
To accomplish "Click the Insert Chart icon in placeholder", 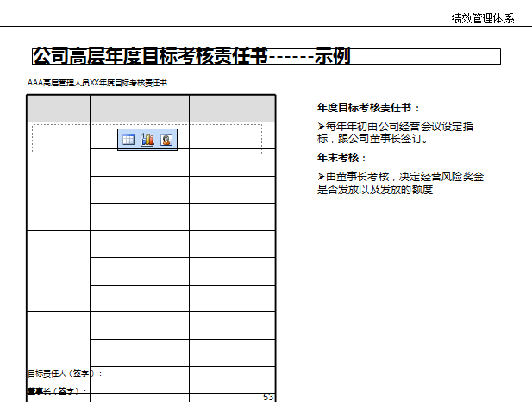I will coord(147,140).
